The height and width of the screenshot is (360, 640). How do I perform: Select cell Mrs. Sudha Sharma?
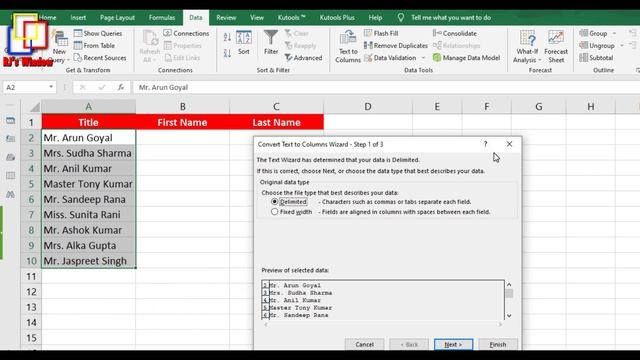(x=89, y=153)
